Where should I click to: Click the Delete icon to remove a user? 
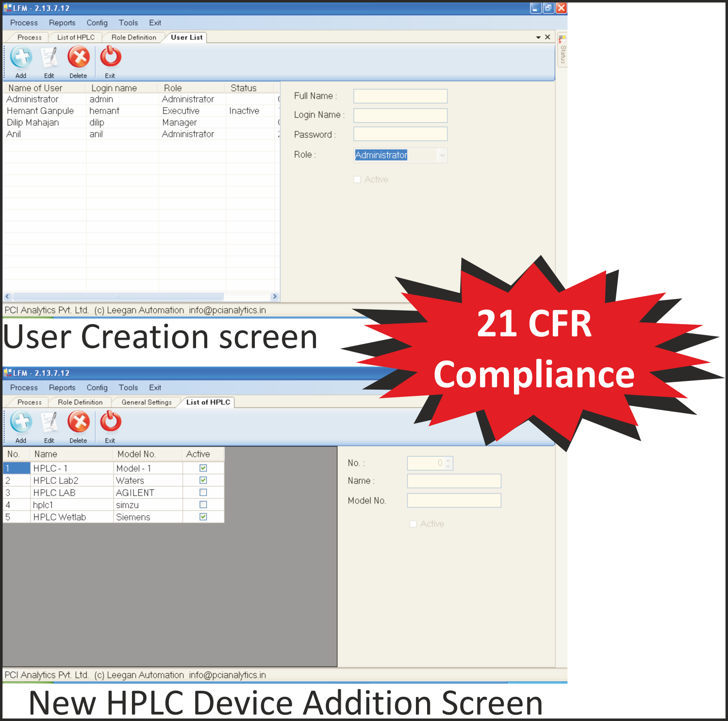point(79,58)
